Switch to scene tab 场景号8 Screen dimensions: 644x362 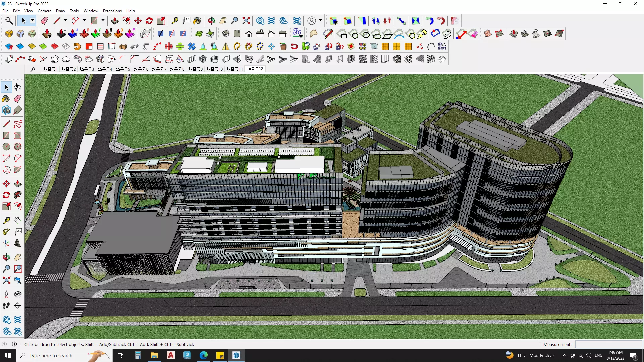177,69
